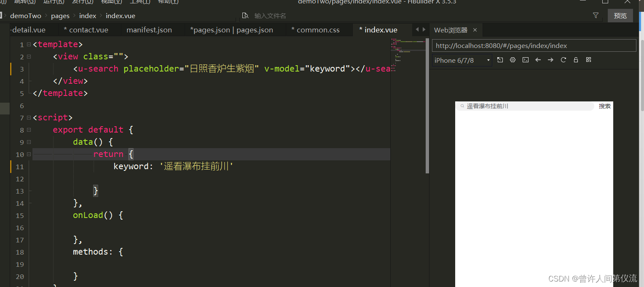
Task: Collapse the export default fold marker
Action: click(x=28, y=130)
